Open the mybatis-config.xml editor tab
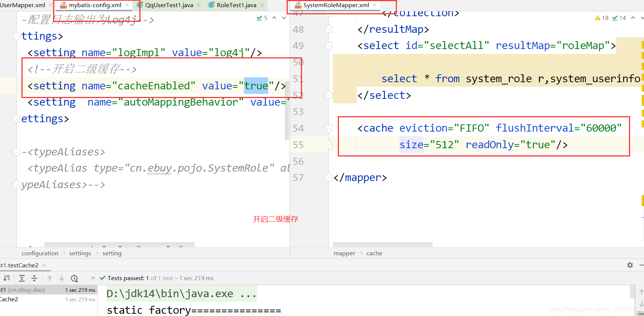Screen dimensions: 644x316 coord(95,5)
